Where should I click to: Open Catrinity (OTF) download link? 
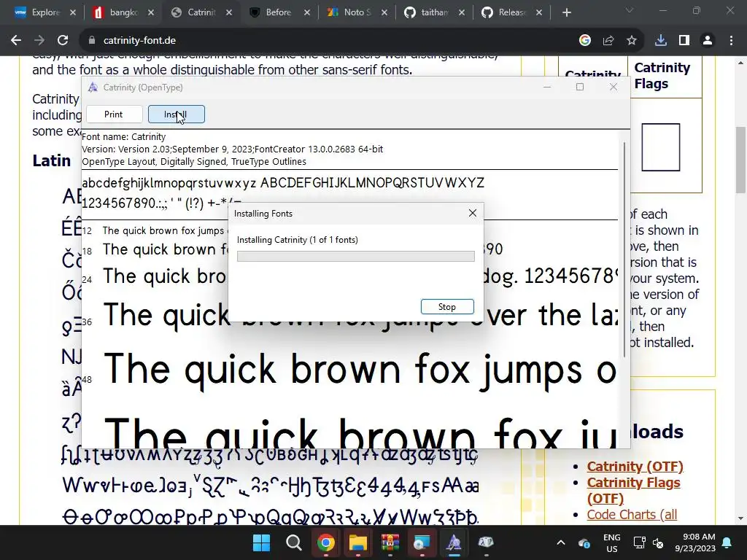635,466
